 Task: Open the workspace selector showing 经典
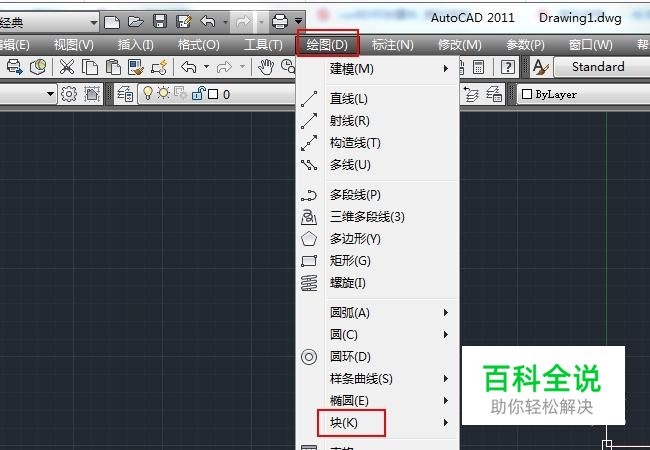click(49, 22)
